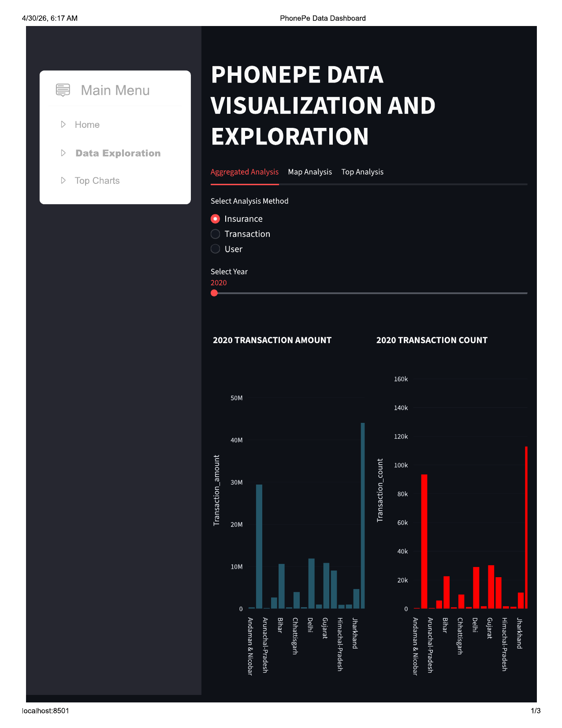The height and width of the screenshot is (728, 562).
Task: Click the Transaction_count axis label
Action: pos(380,490)
